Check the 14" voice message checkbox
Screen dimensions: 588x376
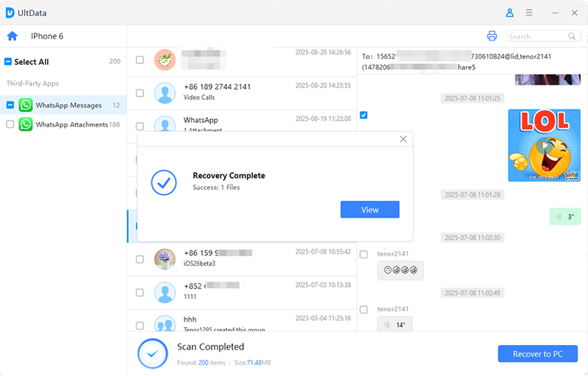(364, 310)
